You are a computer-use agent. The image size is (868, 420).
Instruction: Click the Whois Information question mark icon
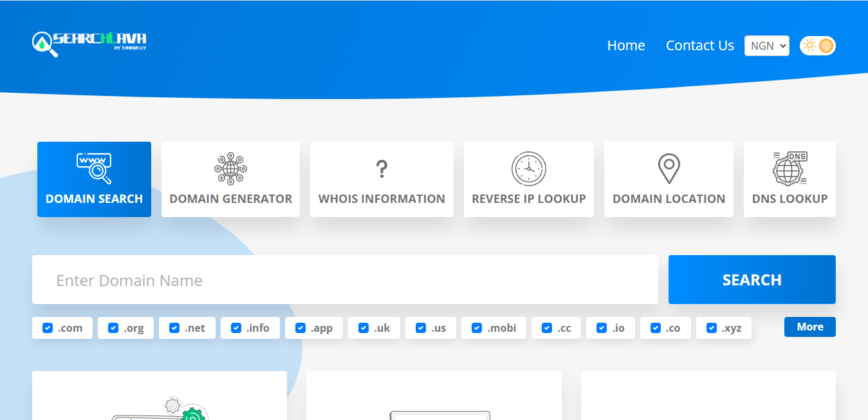tap(382, 169)
